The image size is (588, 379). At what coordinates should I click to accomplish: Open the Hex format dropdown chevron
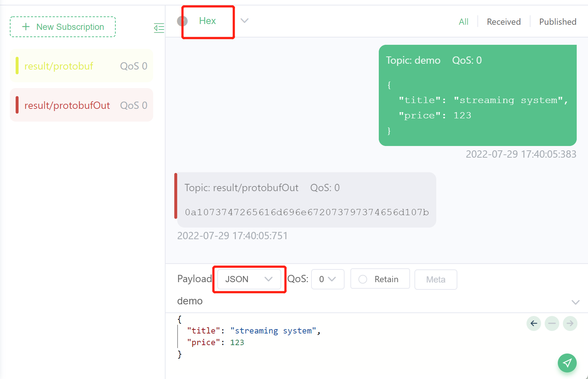click(245, 20)
